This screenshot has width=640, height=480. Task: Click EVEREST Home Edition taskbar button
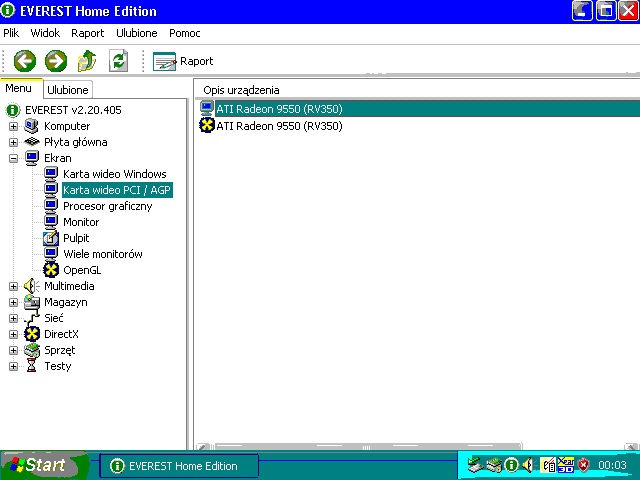179,466
